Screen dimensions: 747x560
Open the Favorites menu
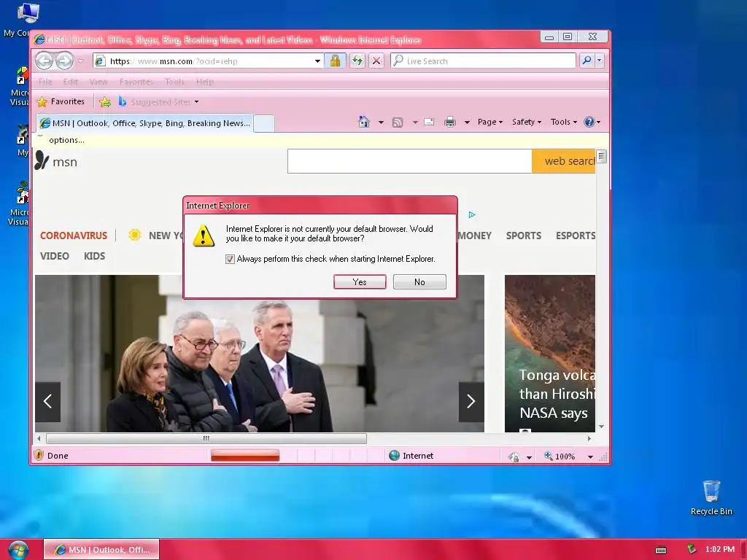pyautogui.click(x=136, y=82)
